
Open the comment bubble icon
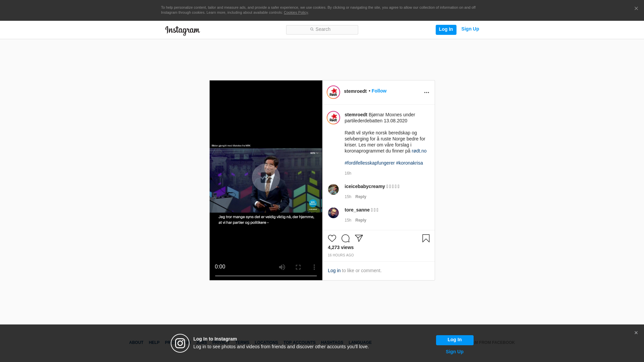[x=345, y=238]
